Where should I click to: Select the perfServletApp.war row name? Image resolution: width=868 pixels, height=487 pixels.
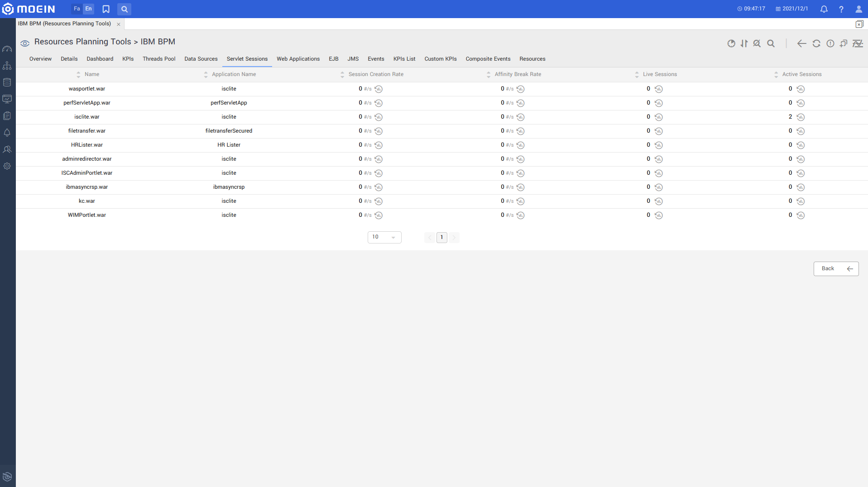tap(87, 103)
